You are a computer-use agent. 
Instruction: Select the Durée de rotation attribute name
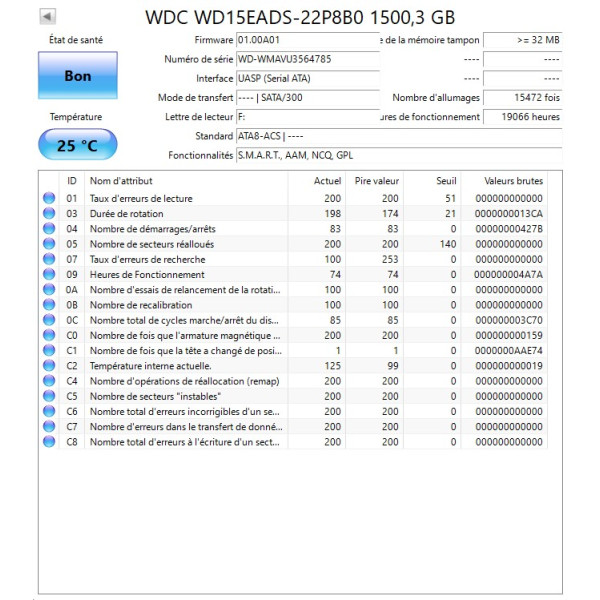coord(127,214)
